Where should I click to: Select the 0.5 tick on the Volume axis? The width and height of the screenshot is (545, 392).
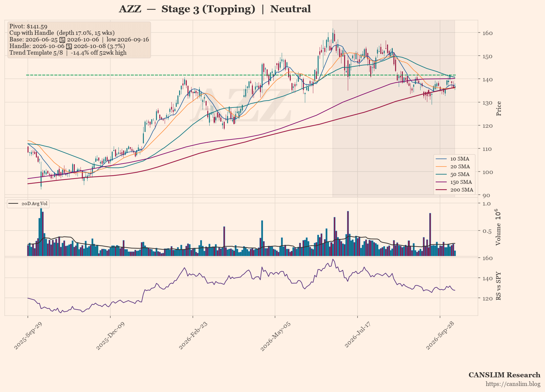click(x=487, y=231)
